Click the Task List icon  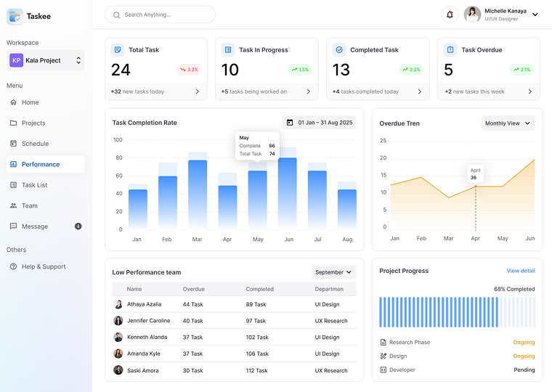pyautogui.click(x=13, y=184)
